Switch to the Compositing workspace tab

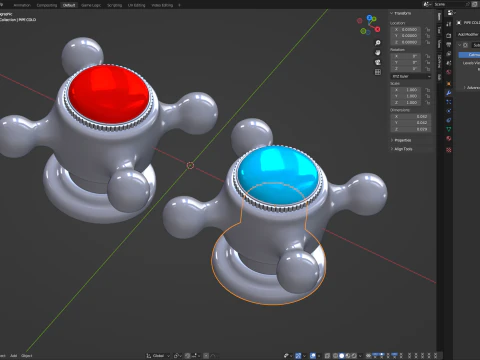coord(47,5)
